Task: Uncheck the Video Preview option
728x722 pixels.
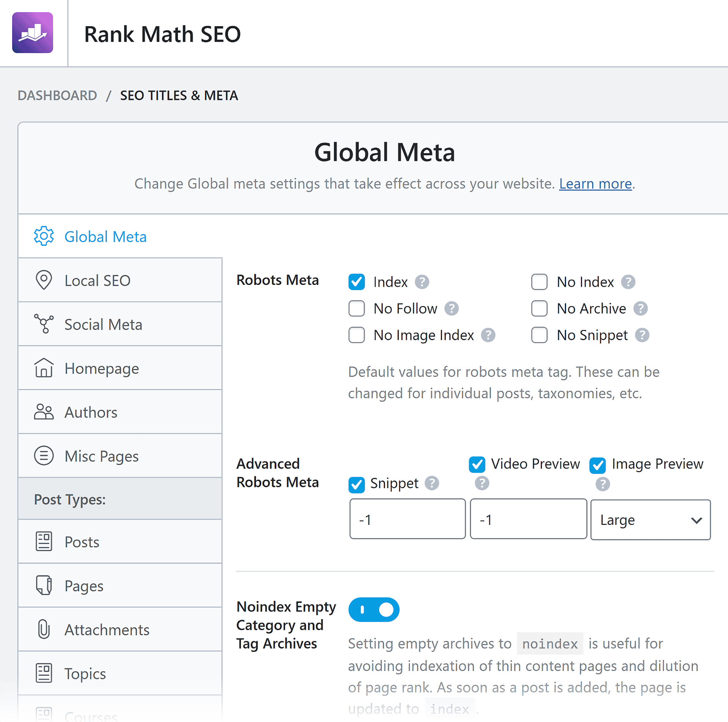Action: pos(477,464)
